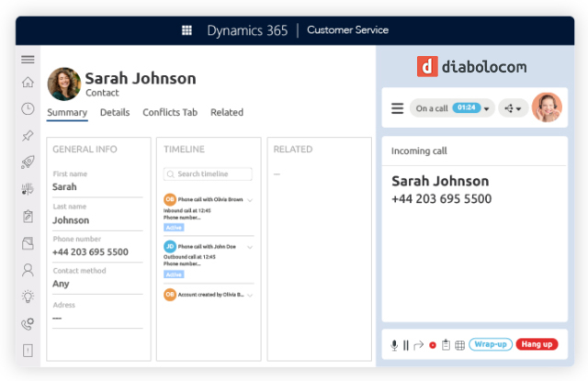Open call notes clipboard icon
The height and width of the screenshot is (381, 588).
(446, 344)
